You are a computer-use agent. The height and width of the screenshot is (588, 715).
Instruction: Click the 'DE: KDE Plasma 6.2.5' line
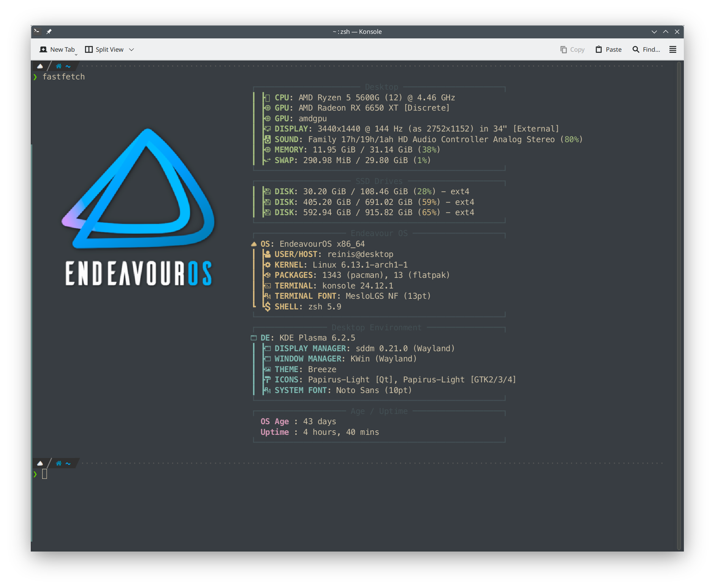point(303,338)
